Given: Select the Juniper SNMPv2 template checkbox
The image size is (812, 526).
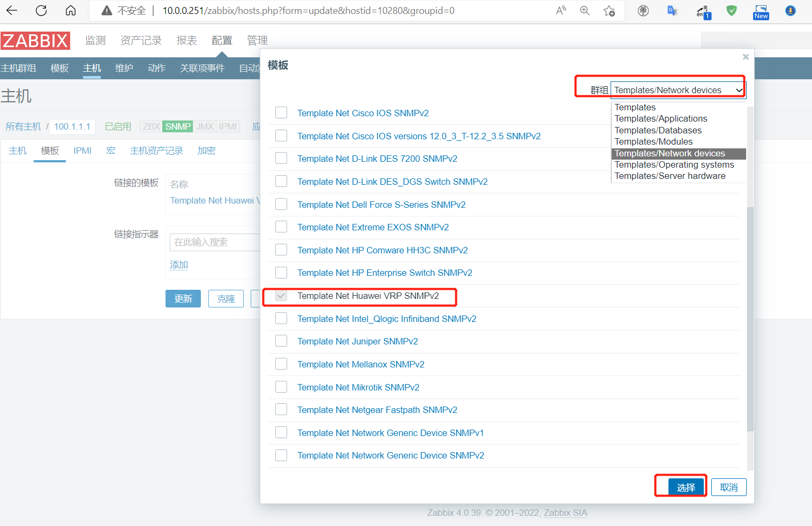Looking at the screenshot, I should [281, 341].
